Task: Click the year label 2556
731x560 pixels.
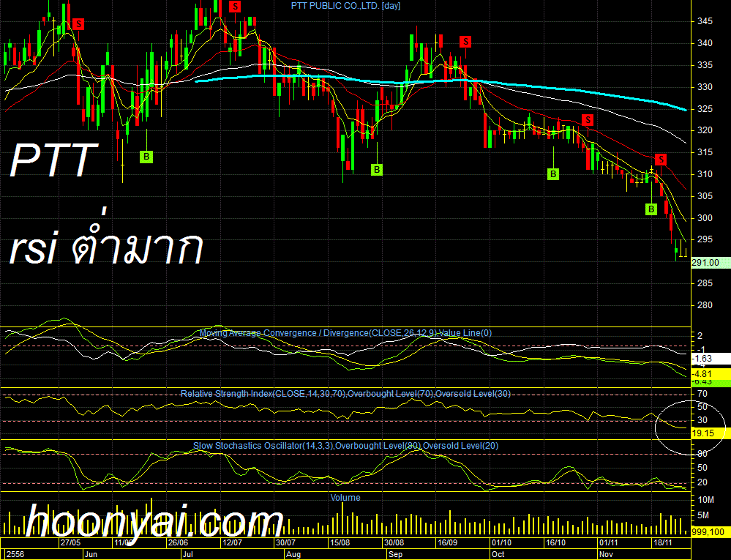Action: pyautogui.click(x=15, y=554)
